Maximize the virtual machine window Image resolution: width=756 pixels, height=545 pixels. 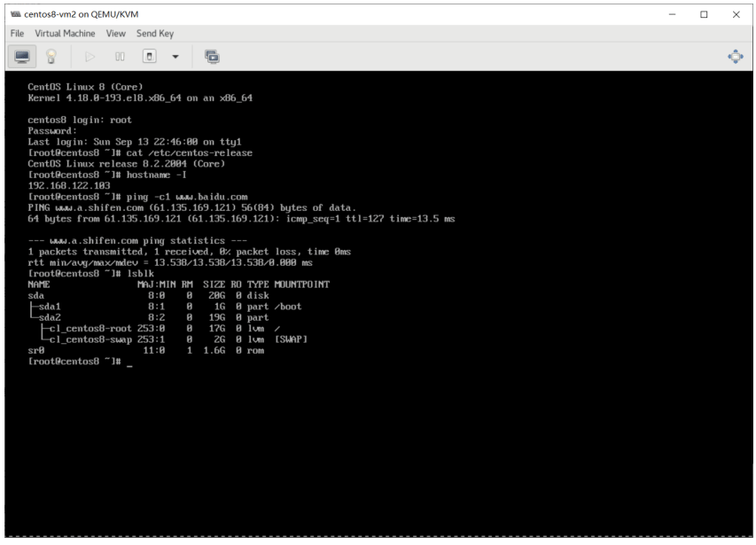point(704,14)
